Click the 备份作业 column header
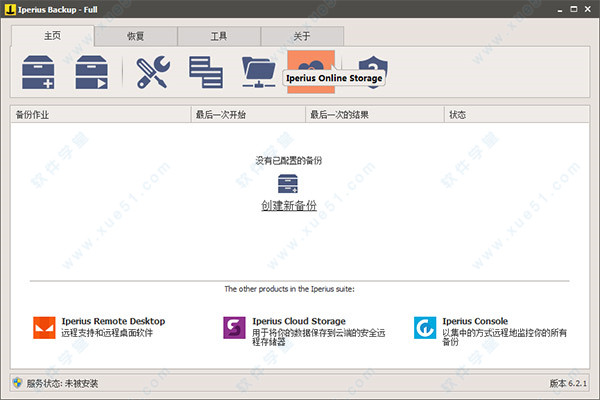 (101, 114)
